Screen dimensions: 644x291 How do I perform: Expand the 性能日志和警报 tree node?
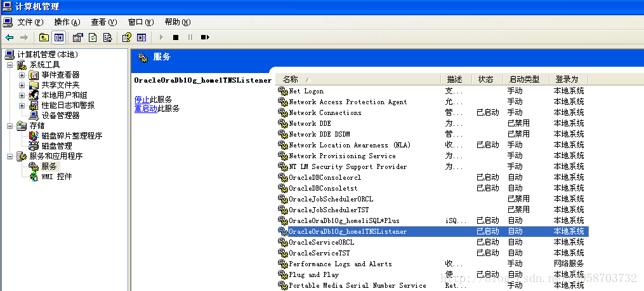point(22,105)
